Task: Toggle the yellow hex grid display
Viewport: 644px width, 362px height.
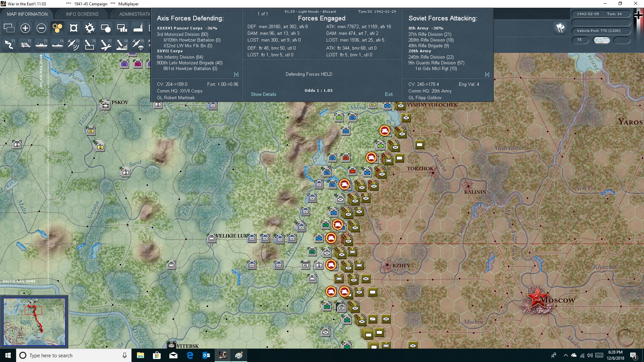Action: [x=57, y=28]
